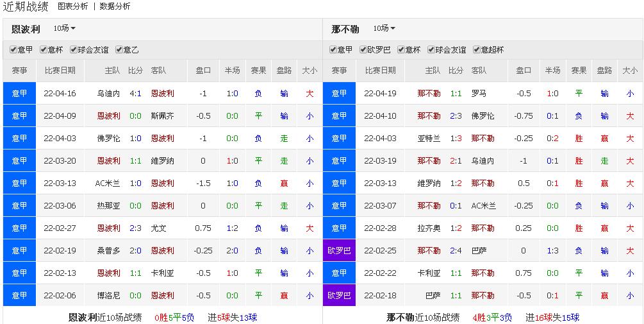Screen dimensions: 644x324
Task: Toggle the 意杯 checkbox under 恩波利
Action: point(43,50)
